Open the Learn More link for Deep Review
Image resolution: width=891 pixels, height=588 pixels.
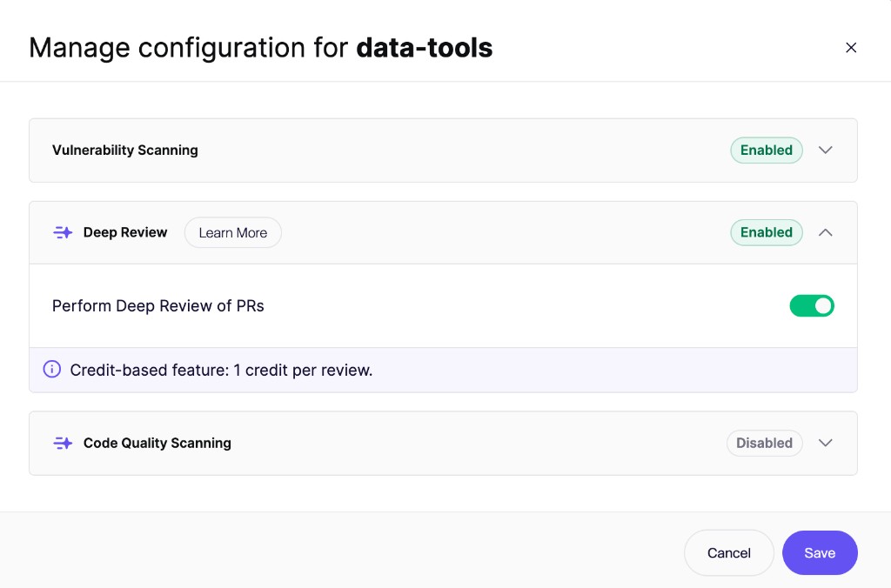[x=233, y=232]
